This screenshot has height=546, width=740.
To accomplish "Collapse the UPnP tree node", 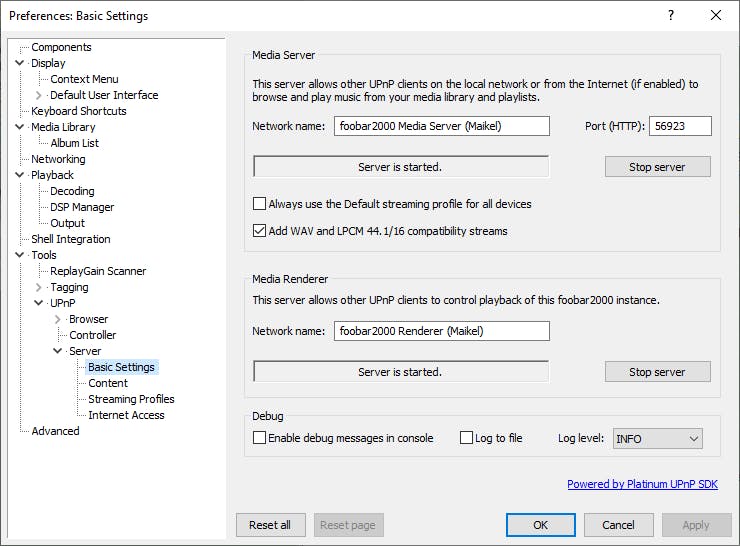I will [x=39, y=303].
